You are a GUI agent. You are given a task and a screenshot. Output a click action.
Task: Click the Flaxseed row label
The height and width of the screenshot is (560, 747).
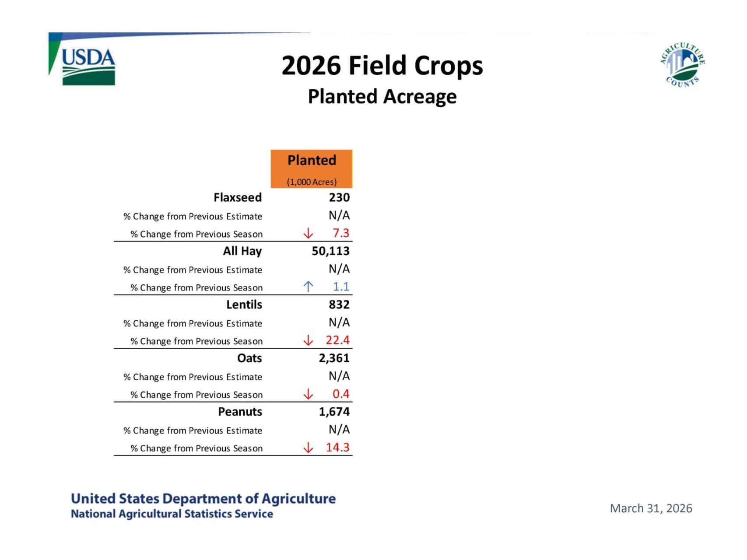click(x=238, y=197)
